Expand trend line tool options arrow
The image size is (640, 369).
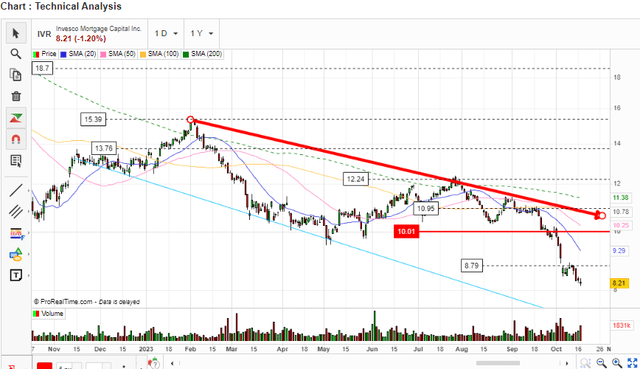coord(28,190)
